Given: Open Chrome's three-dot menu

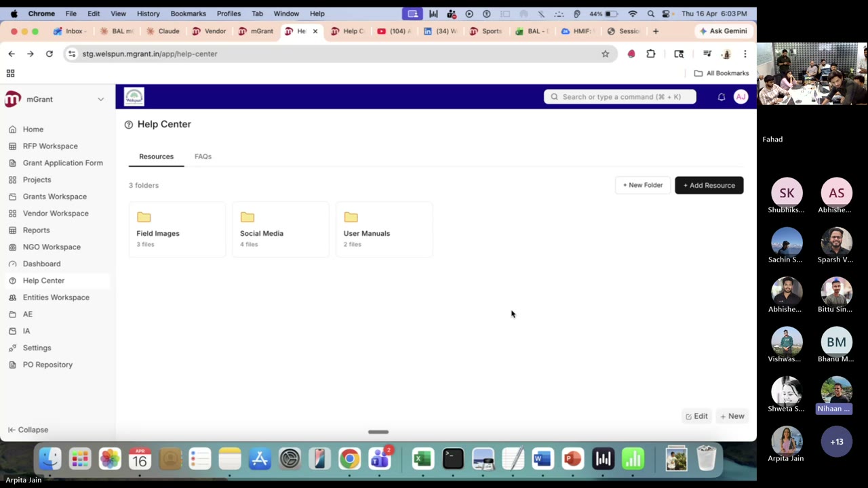Looking at the screenshot, I should coord(745,54).
